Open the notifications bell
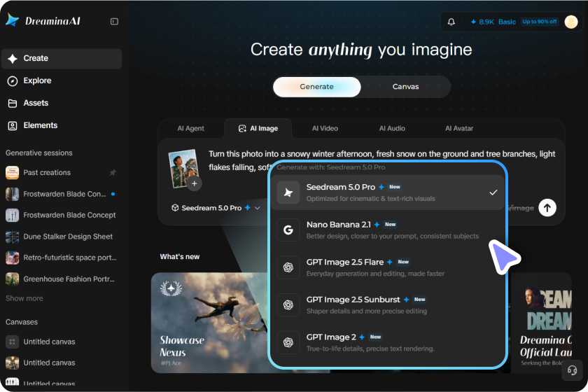Screen dimensions: 588x392 click(x=451, y=22)
